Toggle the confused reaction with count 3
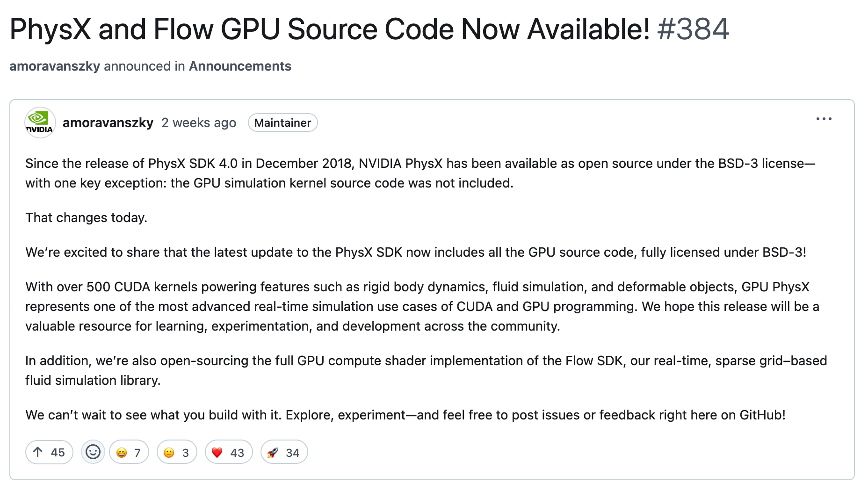This screenshot has width=868, height=491. pos(176,452)
